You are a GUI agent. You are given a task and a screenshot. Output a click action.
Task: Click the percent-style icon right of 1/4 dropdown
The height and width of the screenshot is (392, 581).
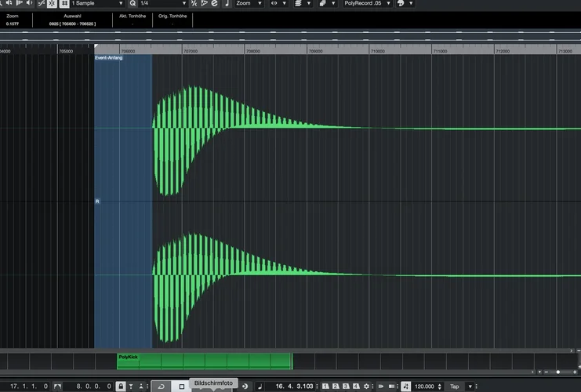click(194, 3)
